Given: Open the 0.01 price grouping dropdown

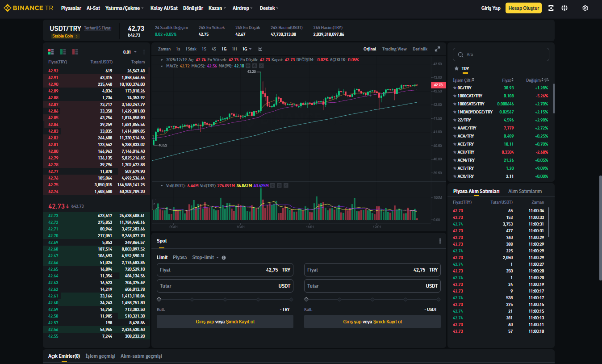Looking at the screenshot, I should (129, 52).
